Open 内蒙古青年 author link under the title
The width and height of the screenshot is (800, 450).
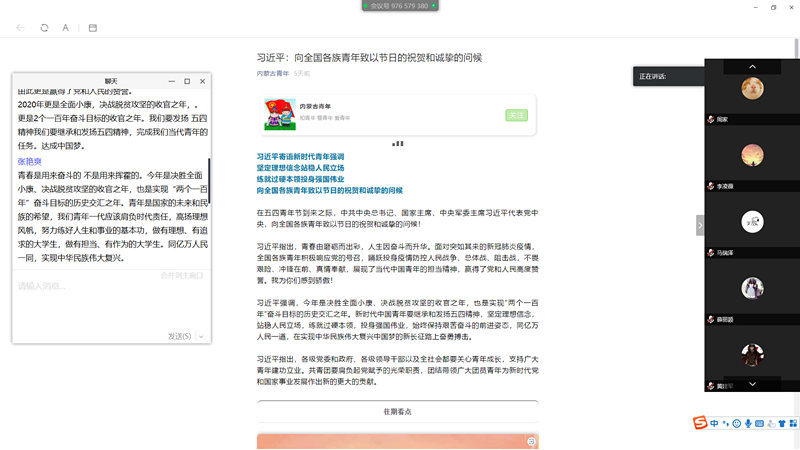coord(272,73)
